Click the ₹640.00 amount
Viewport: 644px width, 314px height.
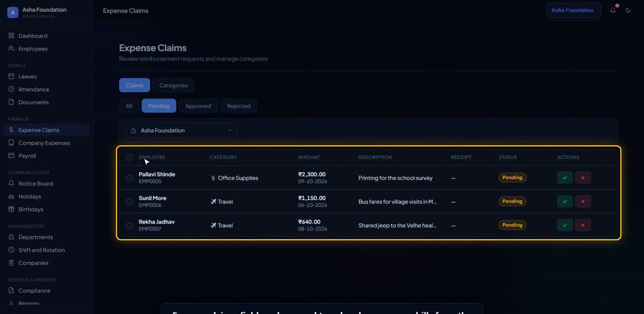coord(309,222)
